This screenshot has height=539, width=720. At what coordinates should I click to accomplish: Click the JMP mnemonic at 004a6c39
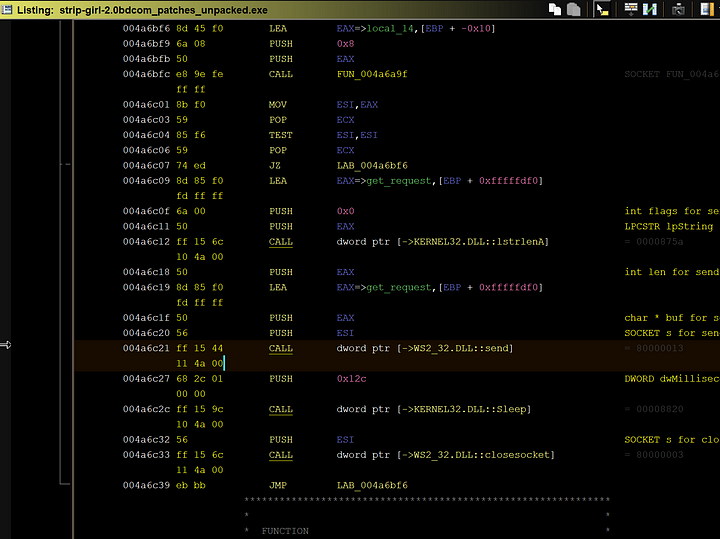[277, 485]
